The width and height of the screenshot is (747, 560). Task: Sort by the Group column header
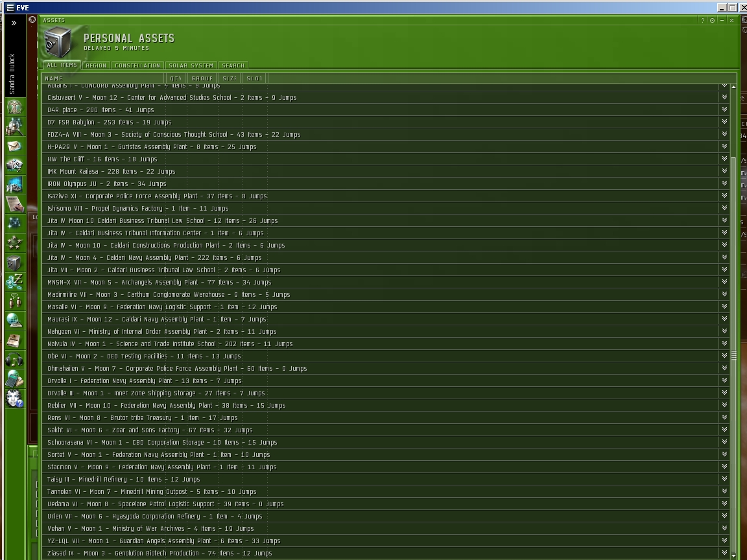coord(202,78)
